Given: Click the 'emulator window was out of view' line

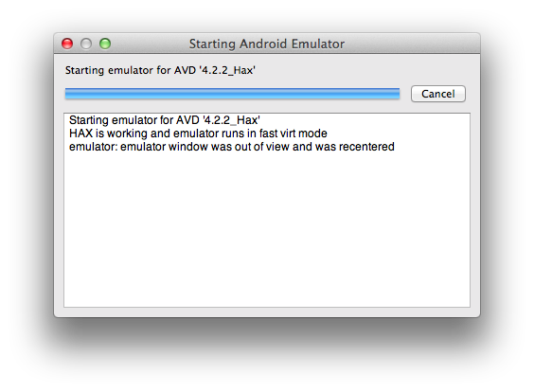Looking at the screenshot, I should coord(232,147).
